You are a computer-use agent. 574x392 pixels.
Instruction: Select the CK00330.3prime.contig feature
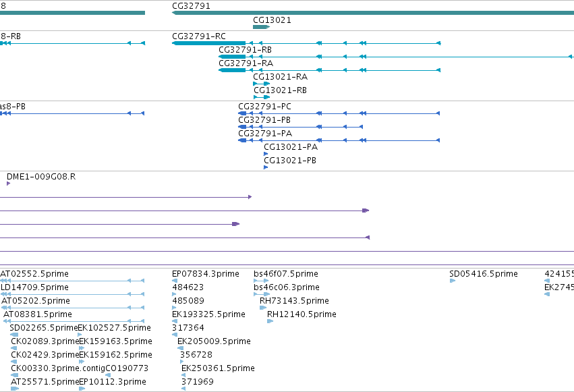coord(15,375)
